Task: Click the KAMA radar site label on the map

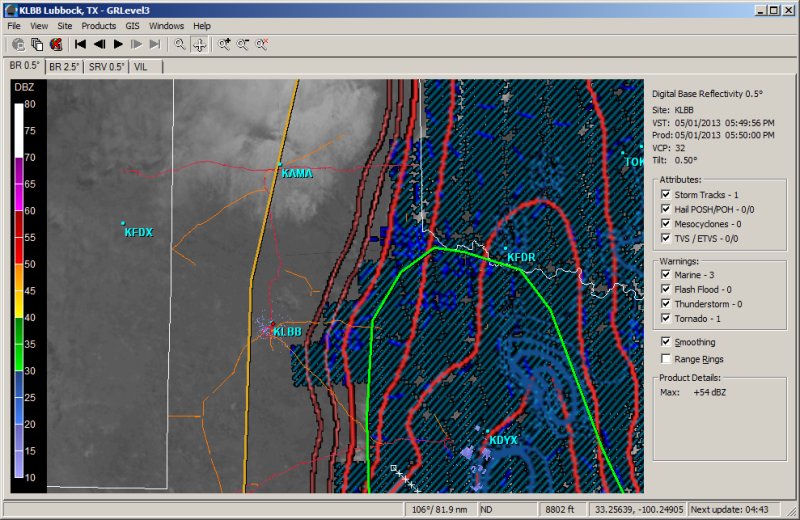Action: pos(297,173)
